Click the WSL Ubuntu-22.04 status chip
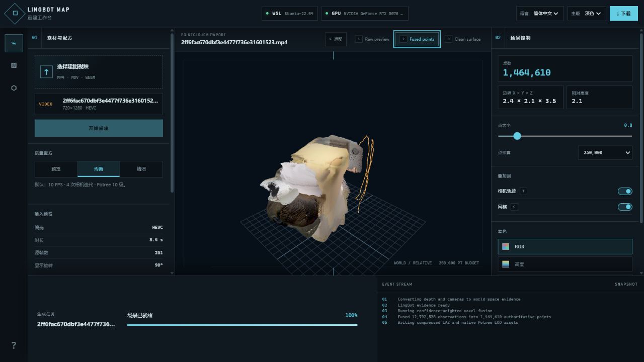 click(x=290, y=14)
